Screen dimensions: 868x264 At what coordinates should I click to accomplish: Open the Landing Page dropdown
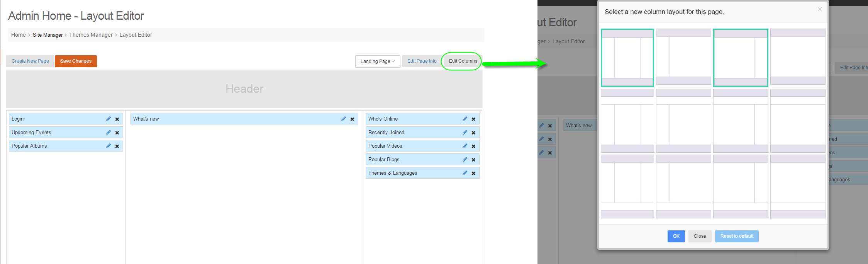coord(377,61)
